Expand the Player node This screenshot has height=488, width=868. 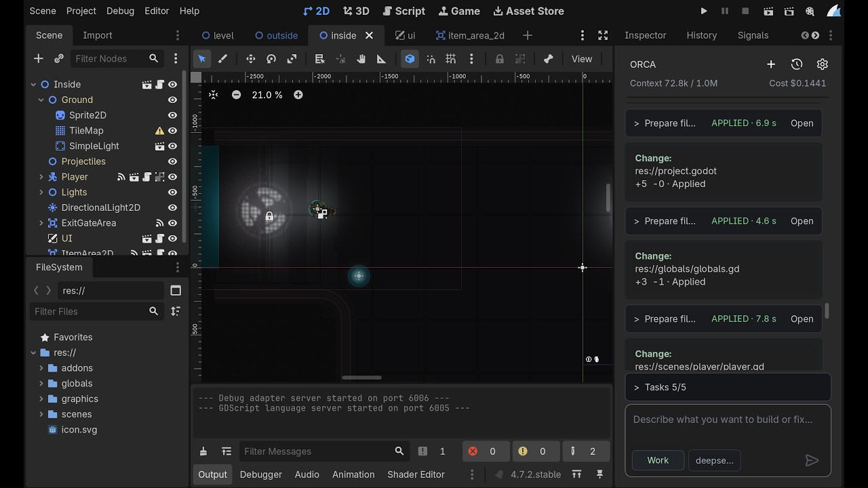[41, 177]
